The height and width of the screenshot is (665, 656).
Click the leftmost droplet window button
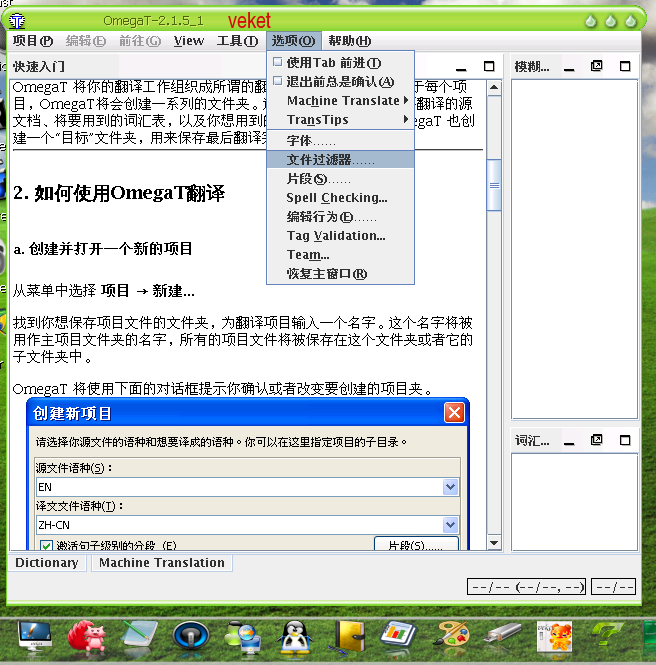591,21
